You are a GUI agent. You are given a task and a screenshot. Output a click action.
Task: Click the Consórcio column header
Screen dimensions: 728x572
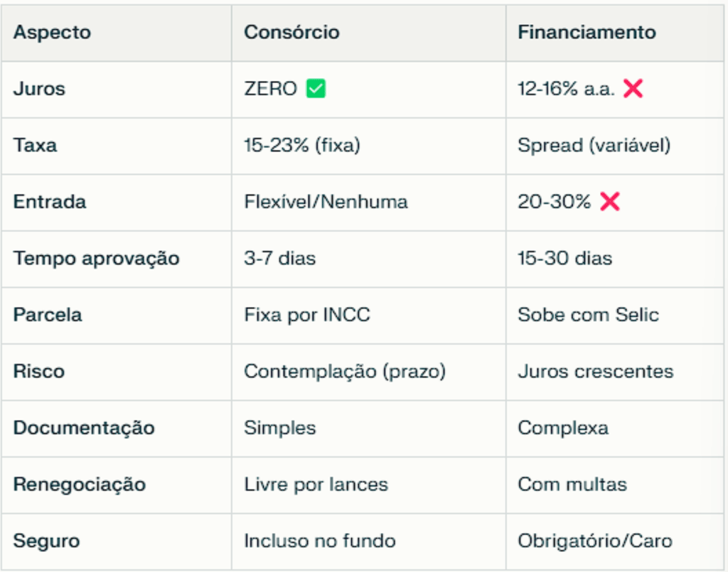tap(291, 33)
